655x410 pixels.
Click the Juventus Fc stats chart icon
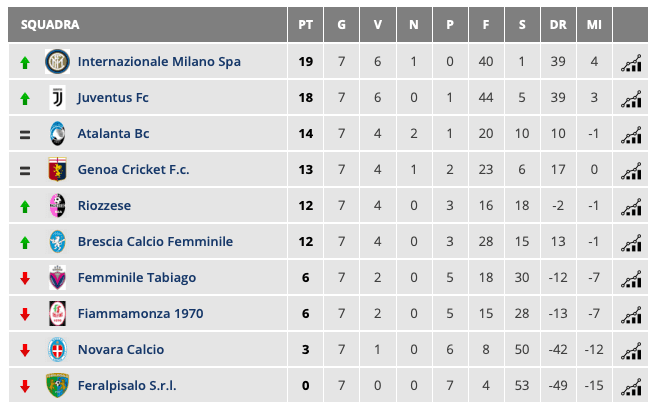[631, 98]
